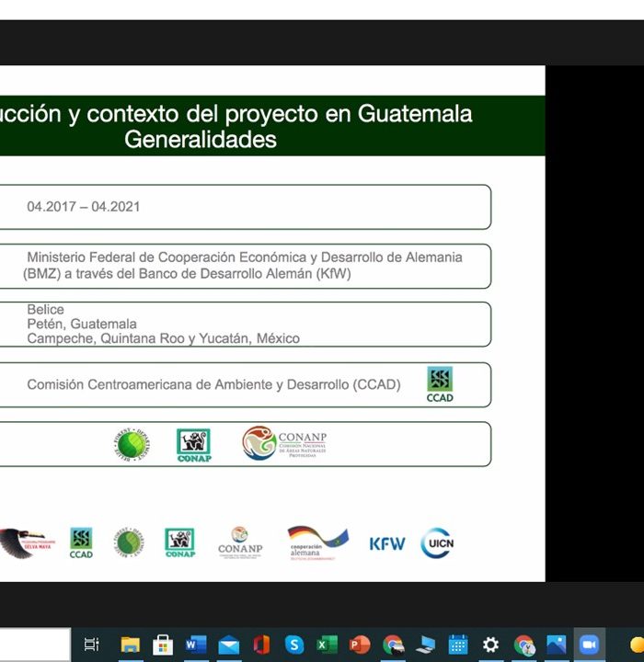Launch the red Office icon
This screenshot has width=644, height=662.
point(261,645)
